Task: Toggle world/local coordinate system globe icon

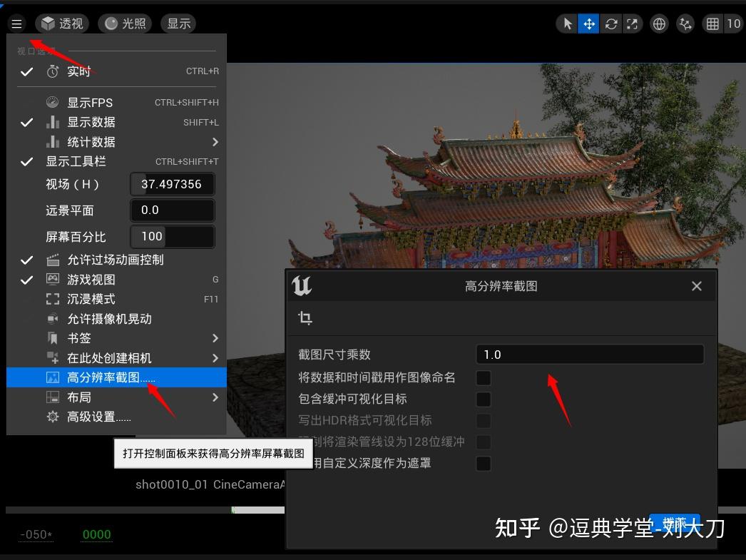Action: (x=659, y=24)
